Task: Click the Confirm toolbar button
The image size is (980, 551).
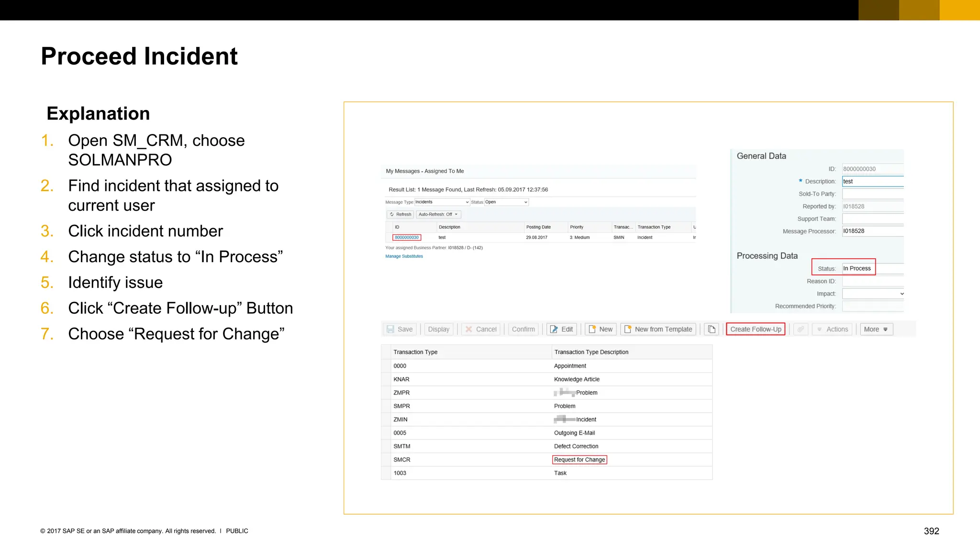Action: 523,329
